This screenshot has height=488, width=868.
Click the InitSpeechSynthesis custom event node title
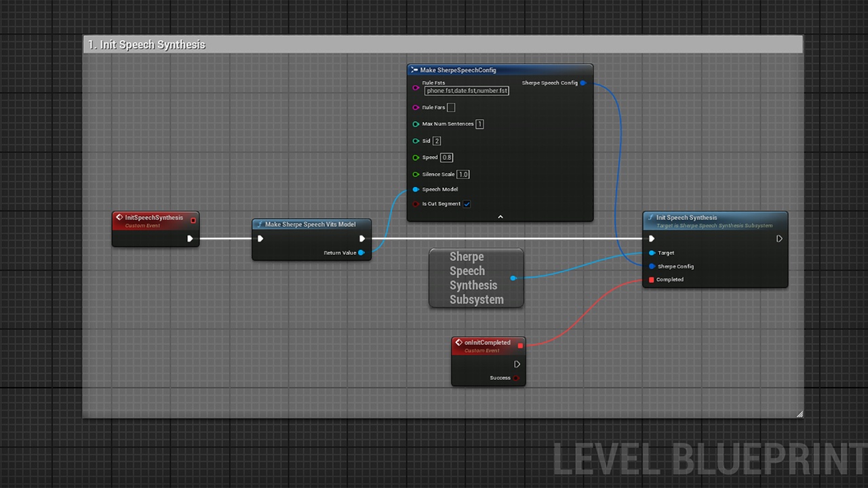coord(154,218)
